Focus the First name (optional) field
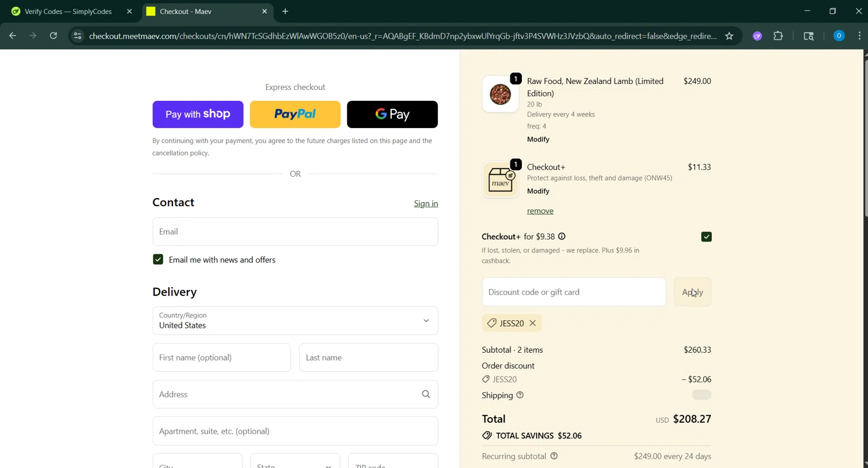Image resolution: width=868 pixels, height=468 pixels. [x=222, y=357]
